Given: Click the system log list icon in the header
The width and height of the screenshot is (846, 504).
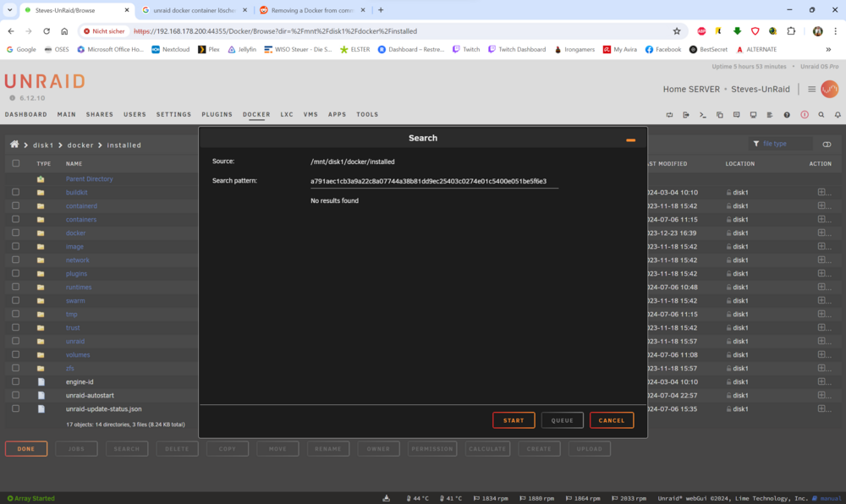Looking at the screenshot, I should 770,115.
